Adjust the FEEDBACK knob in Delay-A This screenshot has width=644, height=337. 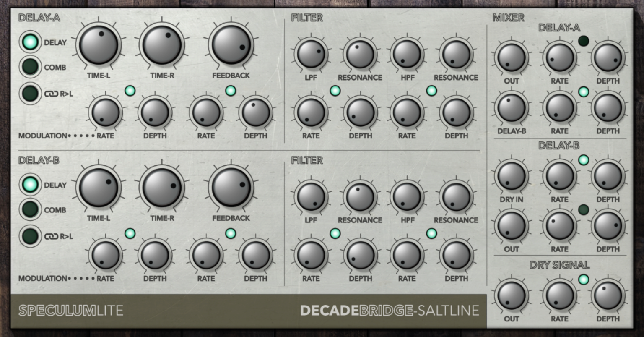click(231, 44)
